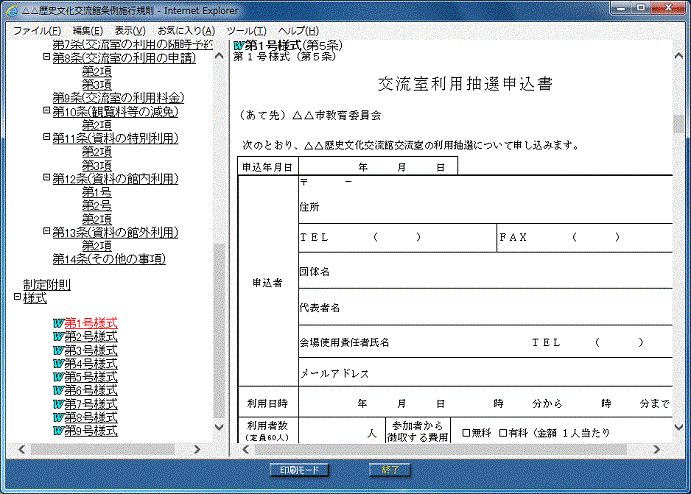Screen dimensions: 691x494
Task: Collapse the 第8条 tree node
Action: (46, 58)
